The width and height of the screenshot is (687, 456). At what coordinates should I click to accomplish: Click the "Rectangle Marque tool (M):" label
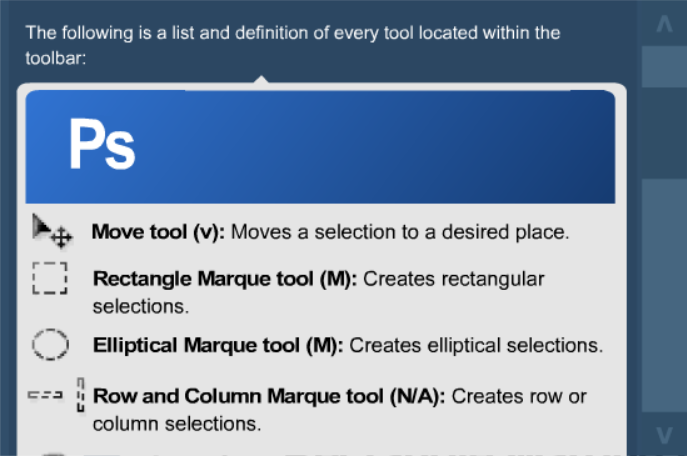coord(225,279)
